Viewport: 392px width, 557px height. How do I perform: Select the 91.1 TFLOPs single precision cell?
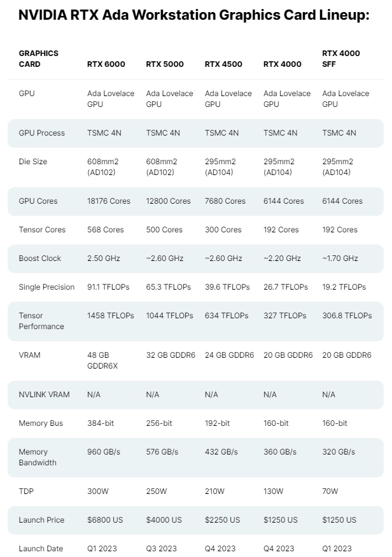(x=108, y=287)
